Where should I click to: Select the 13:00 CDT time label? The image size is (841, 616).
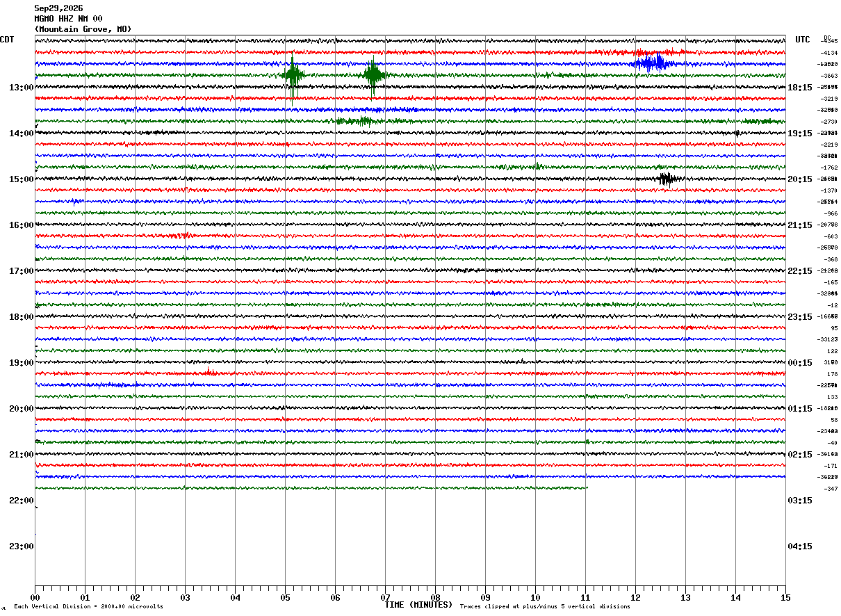[x=21, y=88]
